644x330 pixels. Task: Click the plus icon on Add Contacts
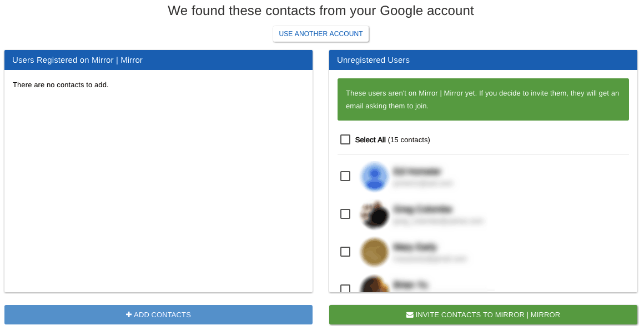click(129, 315)
